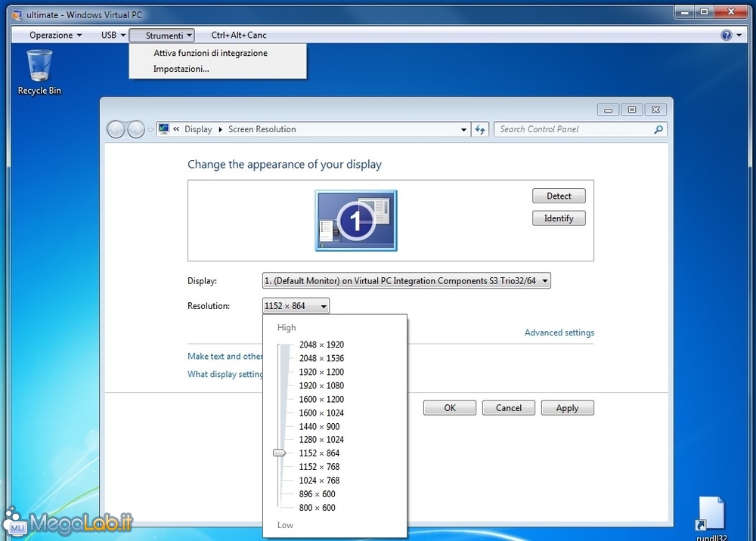Viewport: 756px width, 541px height.
Task: Open the USB menu
Action: (113, 36)
